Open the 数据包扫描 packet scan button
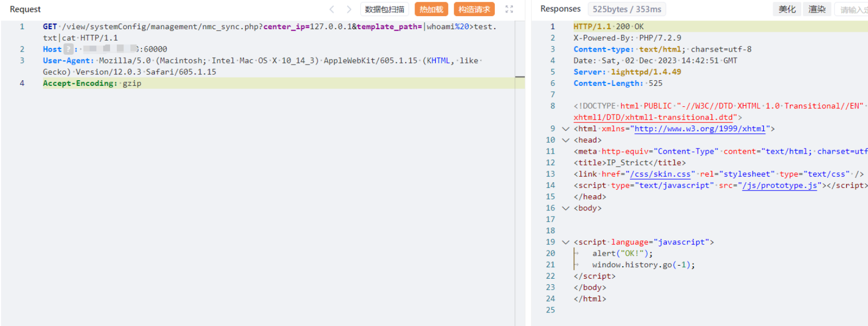This screenshot has width=868, height=326. [385, 9]
